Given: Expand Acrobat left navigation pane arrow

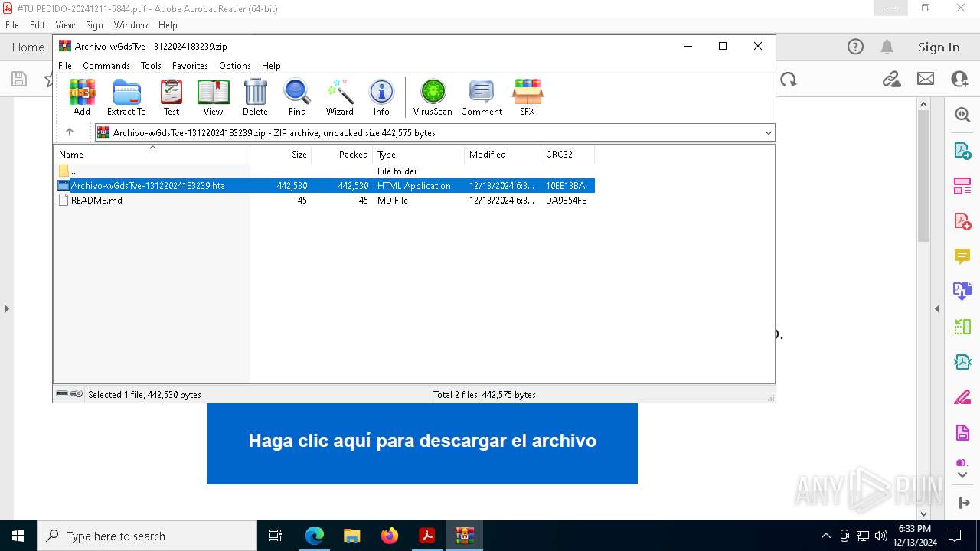Looking at the screenshot, I should tap(6, 308).
